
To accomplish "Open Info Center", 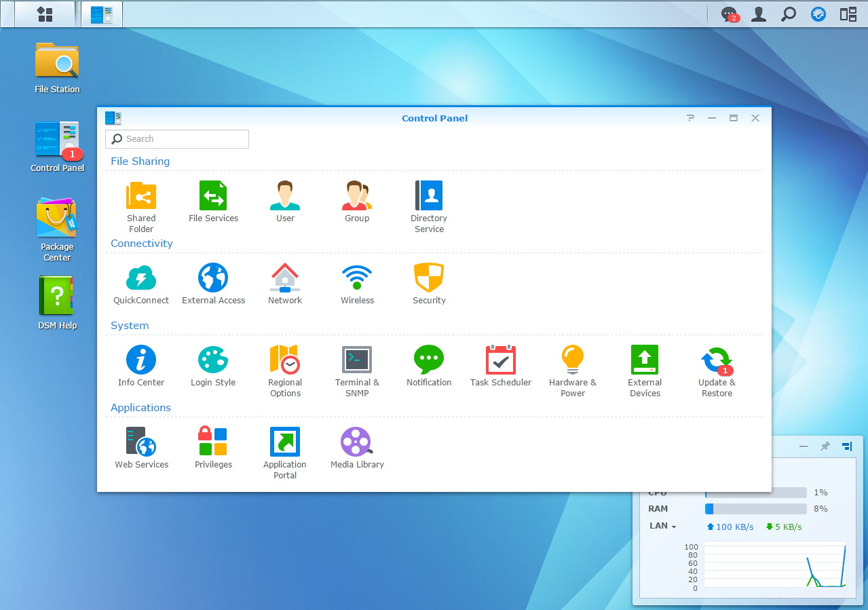I will pyautogui.click(x=141, y=360).
